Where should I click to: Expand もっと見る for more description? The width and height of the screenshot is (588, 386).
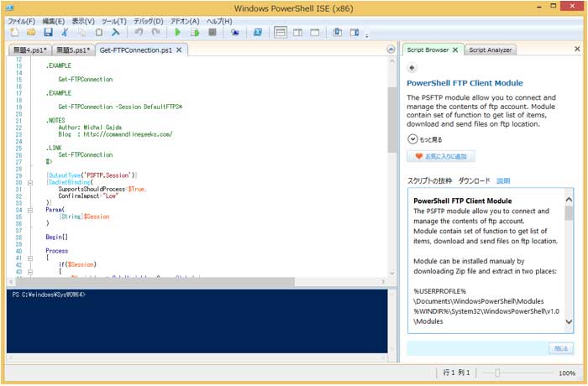pos(425,139)
